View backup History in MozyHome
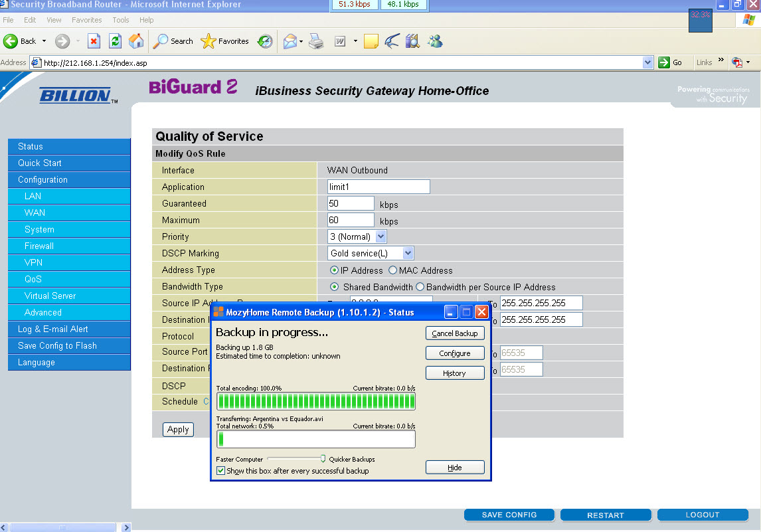 (455, 373)
